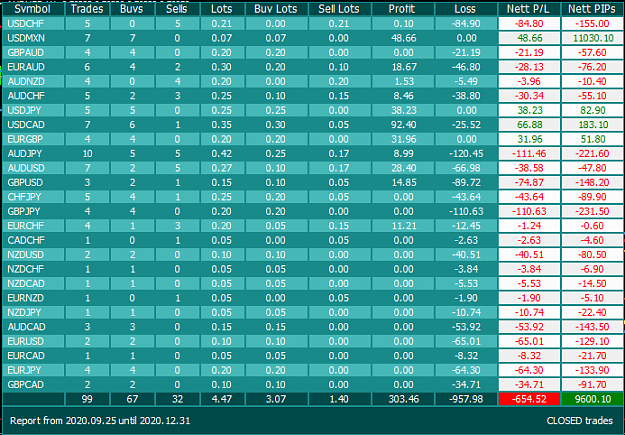This screenshot has height=435, width=625.
Task: Click the GBPJPY symbol cell
Action: (33, 211)
